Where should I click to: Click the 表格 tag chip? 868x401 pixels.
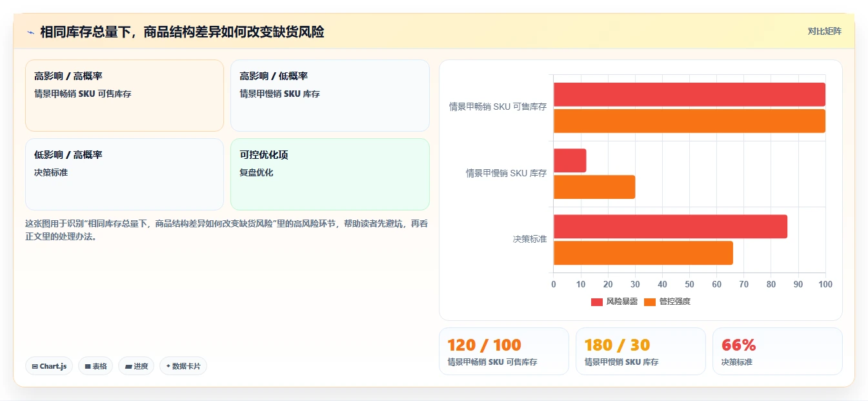pos(96,366)
